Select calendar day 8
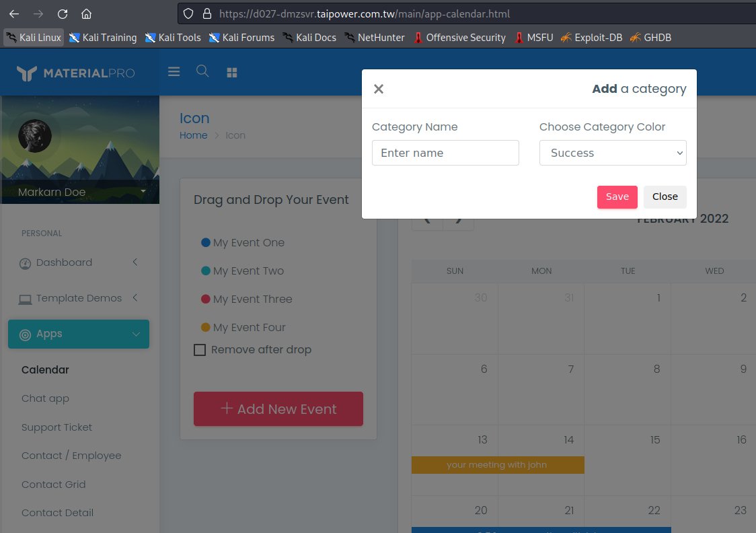Image resolution: width=756 pixels, height=533 pixels. pyautogui.click(x=656, y=369)
